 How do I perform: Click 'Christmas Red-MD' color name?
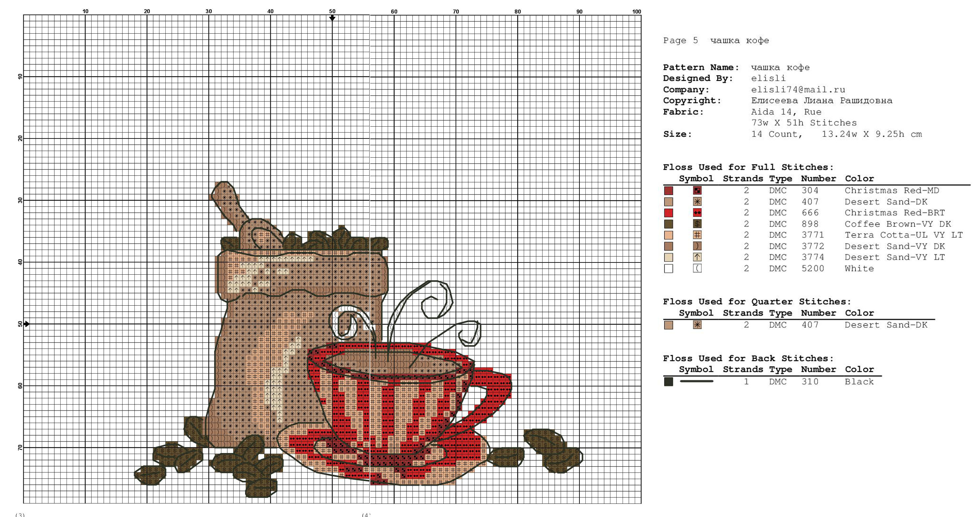pos(892,190)
